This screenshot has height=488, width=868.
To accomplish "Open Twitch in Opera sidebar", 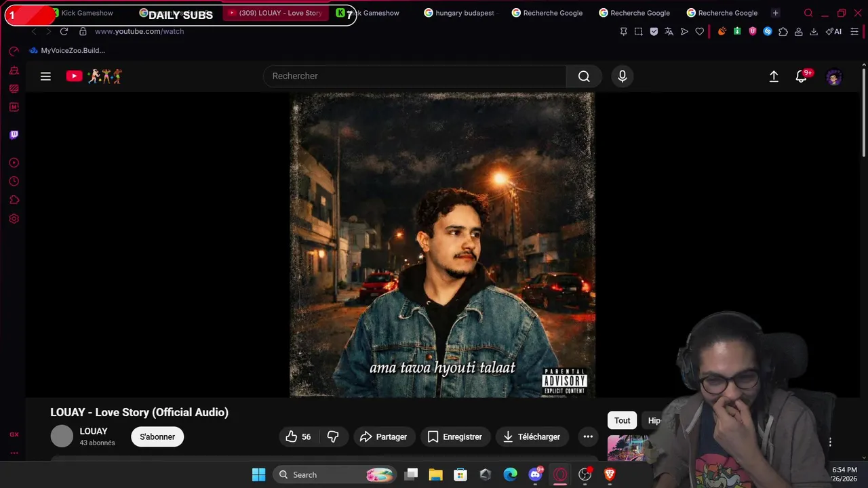I will pyautogui.click(x=14, y=135).
